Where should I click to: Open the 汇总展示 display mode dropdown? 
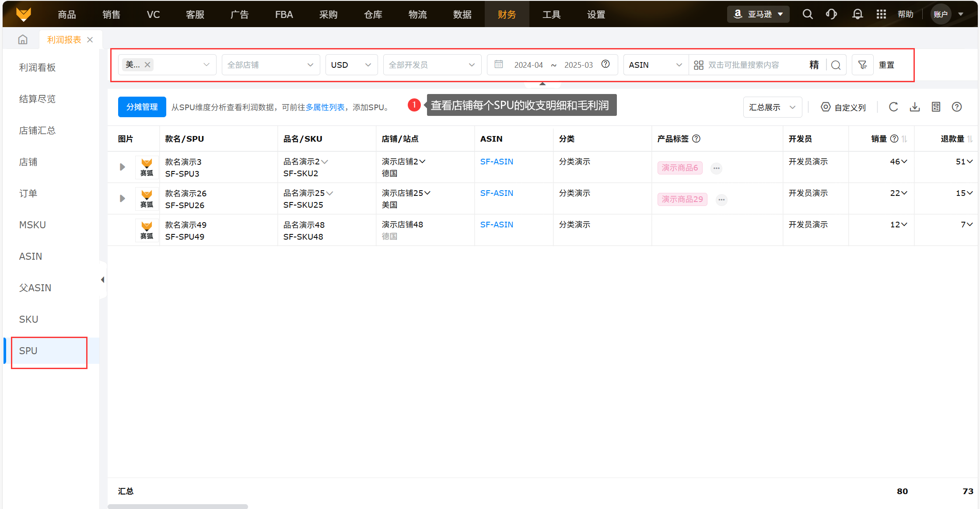tap(772, 108)
